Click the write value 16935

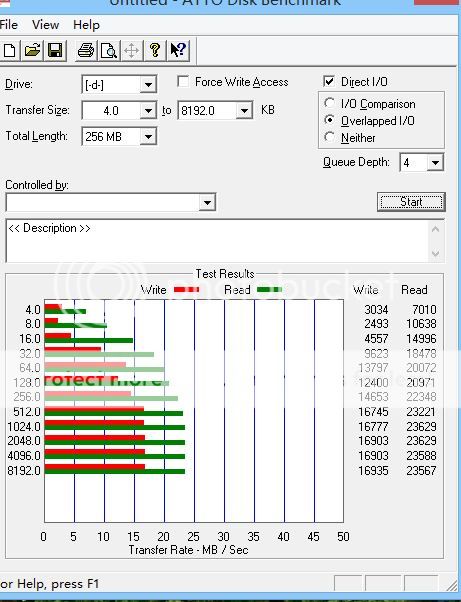(373, 471)
